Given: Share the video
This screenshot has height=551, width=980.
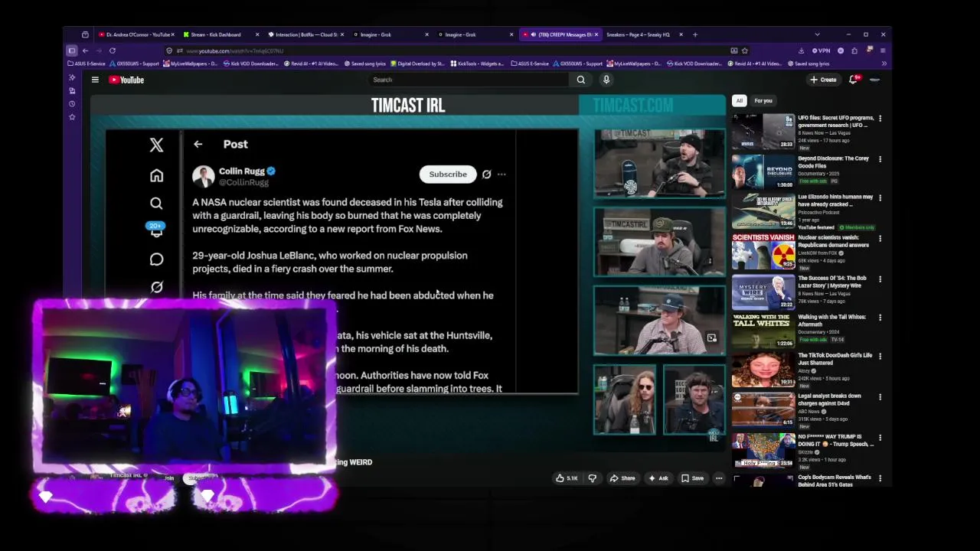Looking at the screenshot, I should point(622,478).
